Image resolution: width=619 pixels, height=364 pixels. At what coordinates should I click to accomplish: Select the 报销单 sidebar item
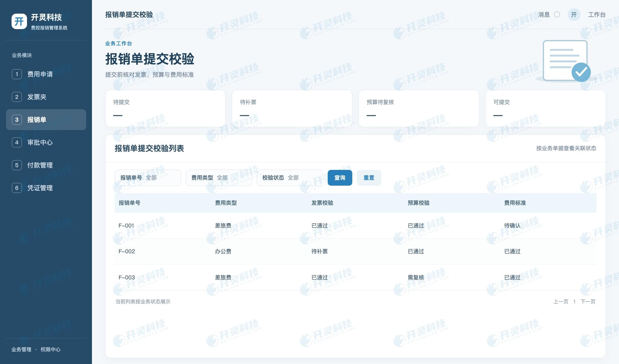click(x=46, y=120)
